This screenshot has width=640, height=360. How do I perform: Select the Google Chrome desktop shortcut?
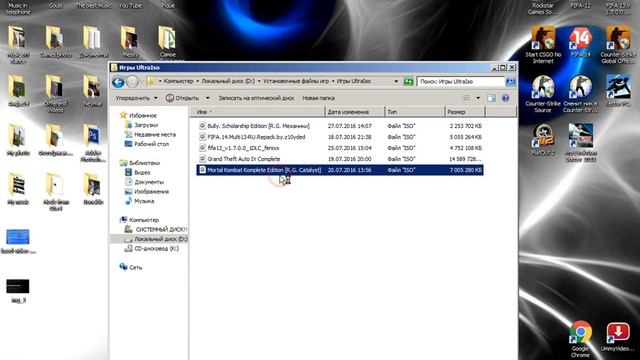click(x=580, y=339)
